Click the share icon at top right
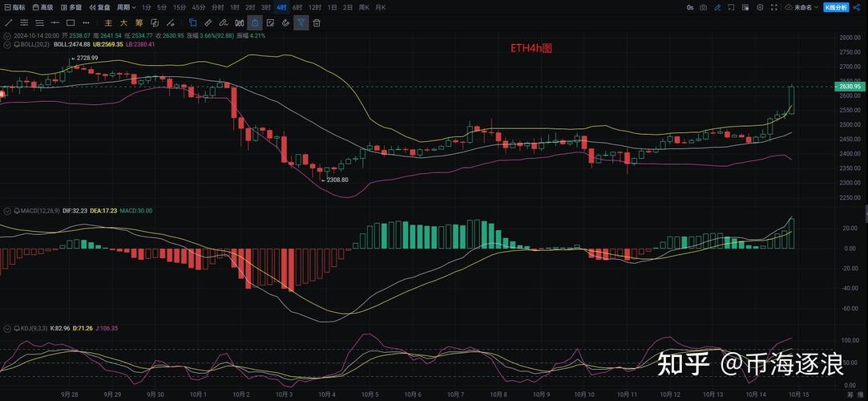This screenshot has width=868, height=401. pos(857,7)
